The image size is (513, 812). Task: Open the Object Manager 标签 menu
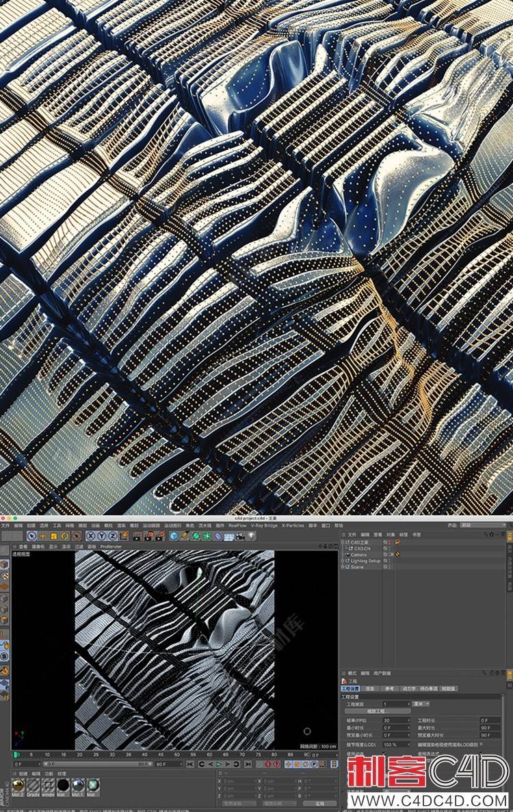pyautogui.click(x=404, y=534)
